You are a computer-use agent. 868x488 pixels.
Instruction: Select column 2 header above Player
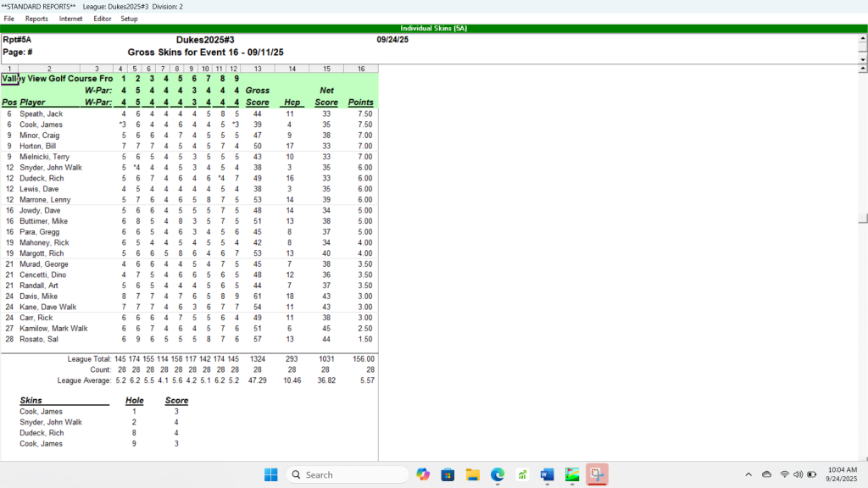coord(49,69)
